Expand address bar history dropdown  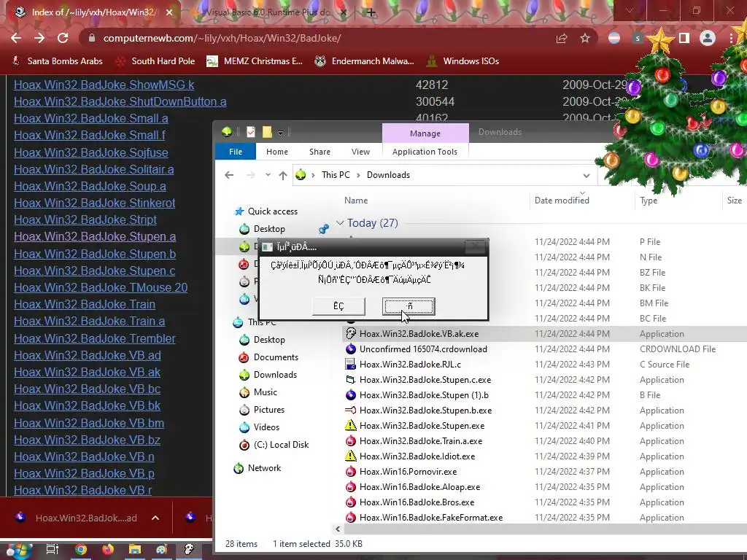(586, 175)
